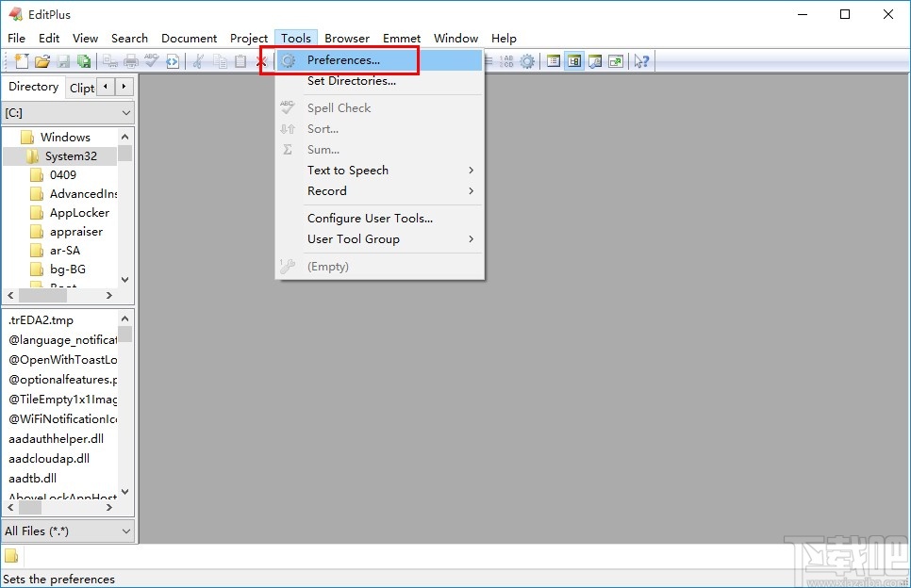
Task: Open the Document menu
Action: click(x=189, y=39)
